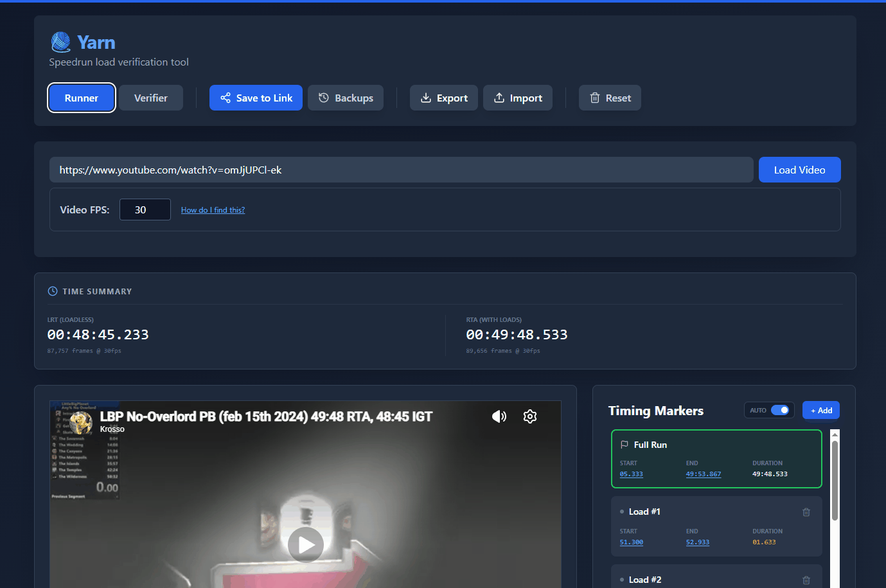Screen dimensions: 886x588
Task: Open the Backups history
Action: (x=346, y=98)
